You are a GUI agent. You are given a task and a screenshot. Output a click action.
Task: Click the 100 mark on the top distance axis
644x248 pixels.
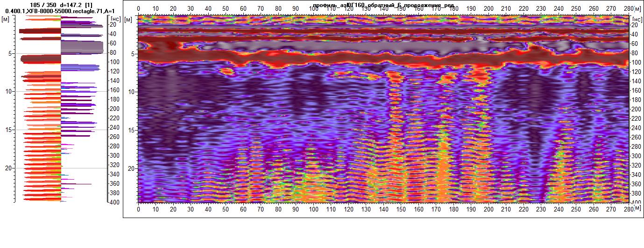click(x=313, y=8)
